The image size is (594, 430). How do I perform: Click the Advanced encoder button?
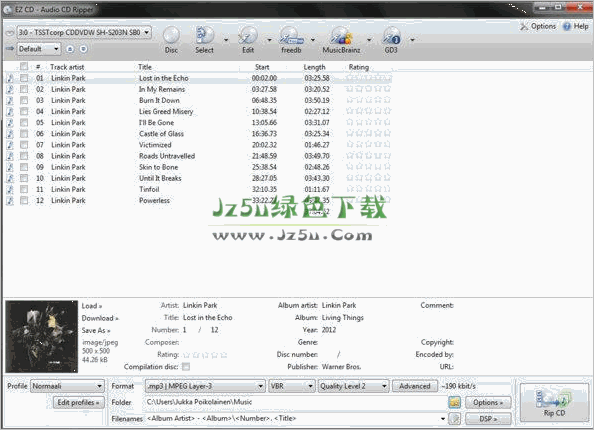[415, 386]
